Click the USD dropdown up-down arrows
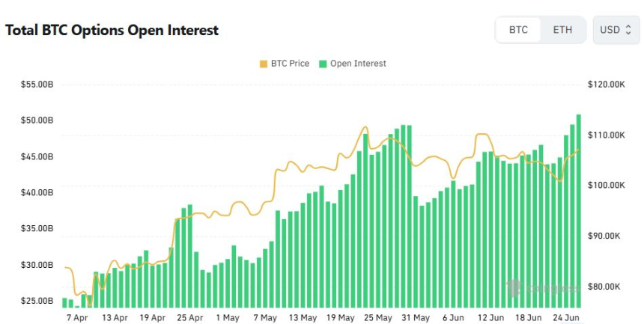This screenshot has width=644, height=324. click(x=628, y=30)
